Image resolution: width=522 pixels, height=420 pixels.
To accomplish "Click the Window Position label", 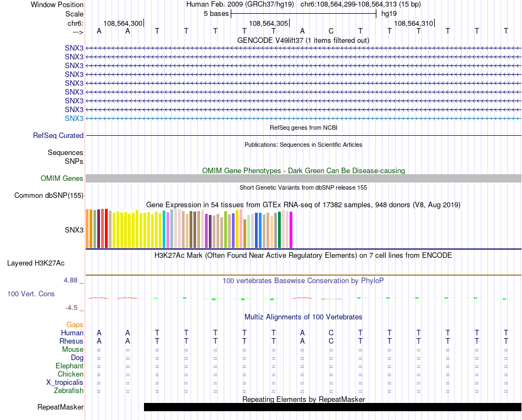I will click(x=57, y=4).
